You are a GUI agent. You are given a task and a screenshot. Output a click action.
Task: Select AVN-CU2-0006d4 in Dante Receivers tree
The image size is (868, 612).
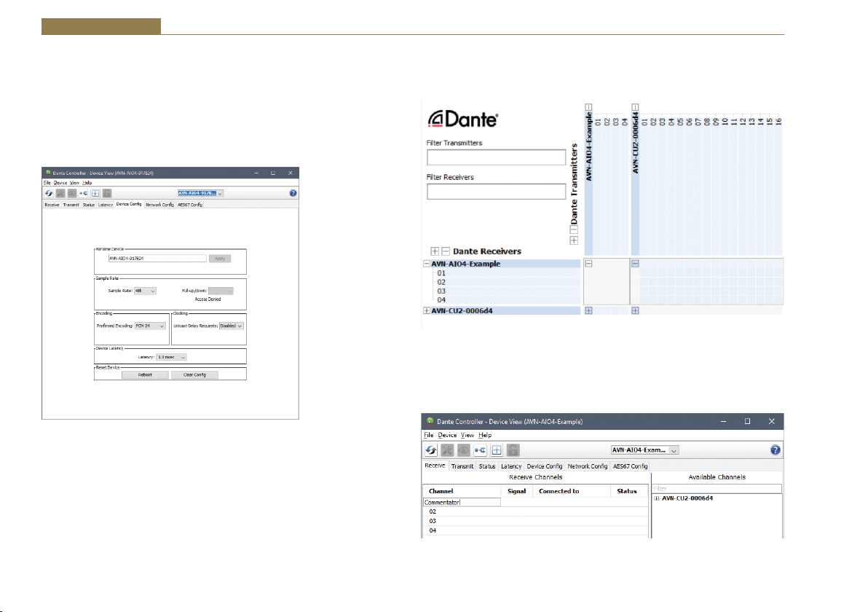point(462,310)
